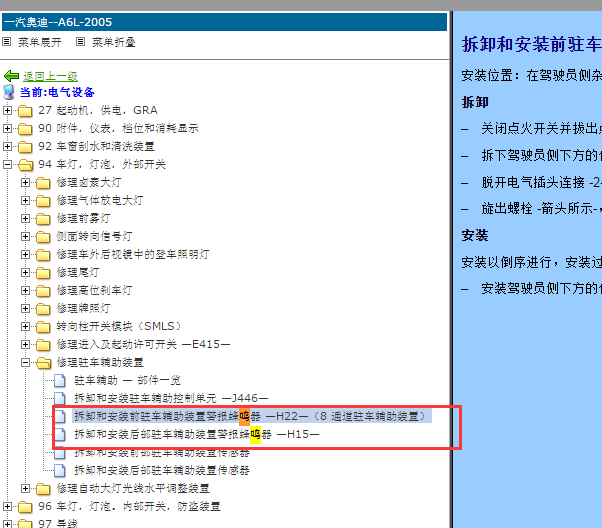Click folder icon of 92 车窗刮水
The width and height of the screenshot is (602, 528).
coord(25,147)
